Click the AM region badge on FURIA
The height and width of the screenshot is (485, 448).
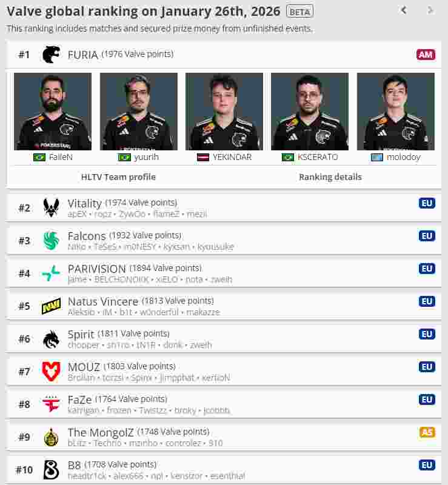[426, 55]
